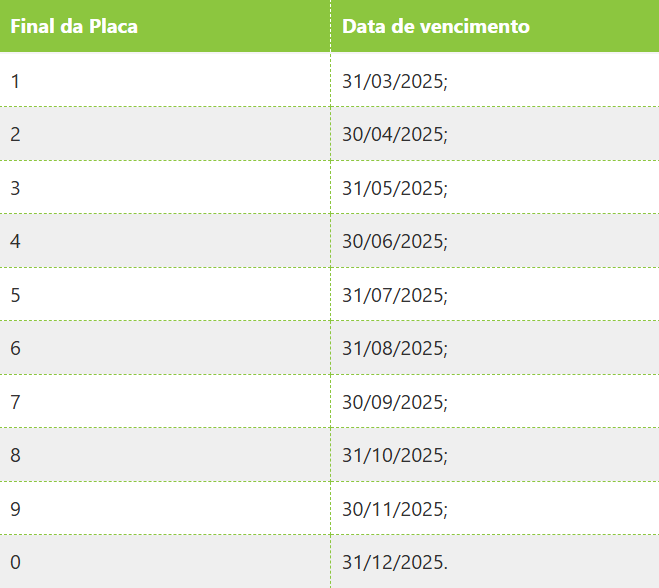Click plate ending number 4

(x=15, y=241)
